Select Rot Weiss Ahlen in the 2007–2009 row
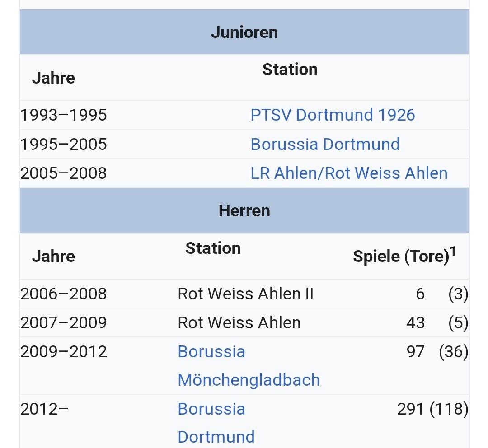The height and width of the screenshot is (448, 488). click(239, 322)
